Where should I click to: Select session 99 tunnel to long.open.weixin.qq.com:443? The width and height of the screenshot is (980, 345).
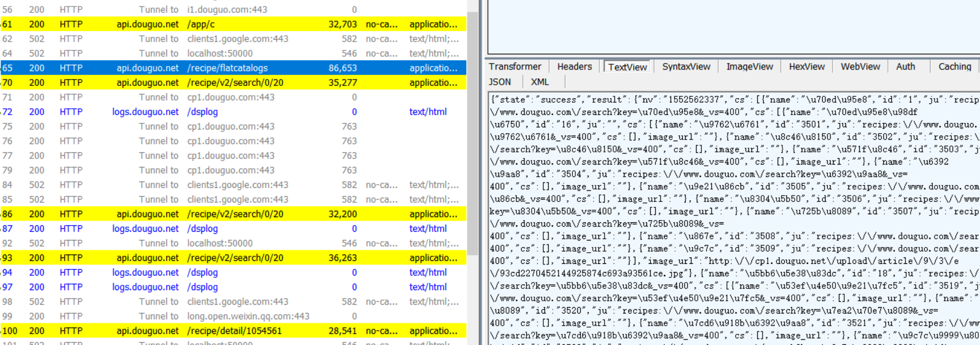coord(233,316)
